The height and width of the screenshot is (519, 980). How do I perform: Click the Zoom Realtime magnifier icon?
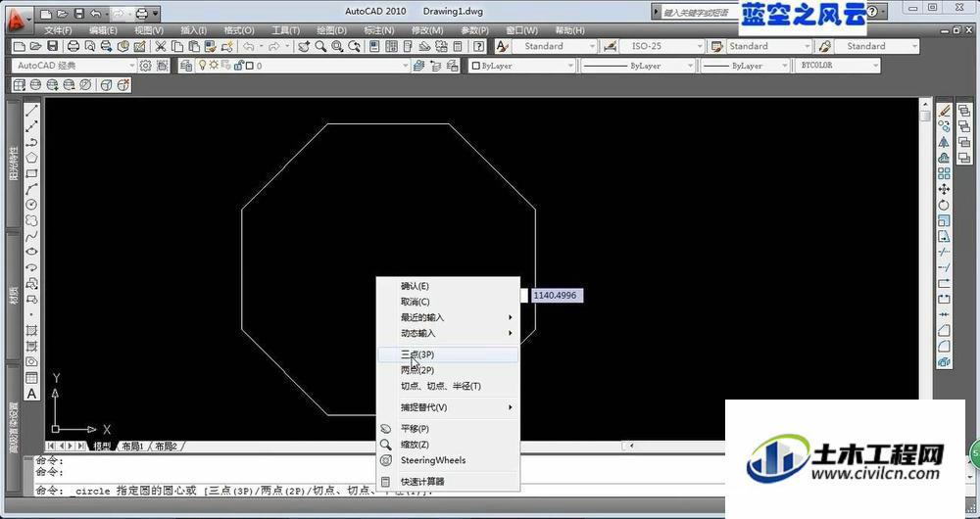320,46
